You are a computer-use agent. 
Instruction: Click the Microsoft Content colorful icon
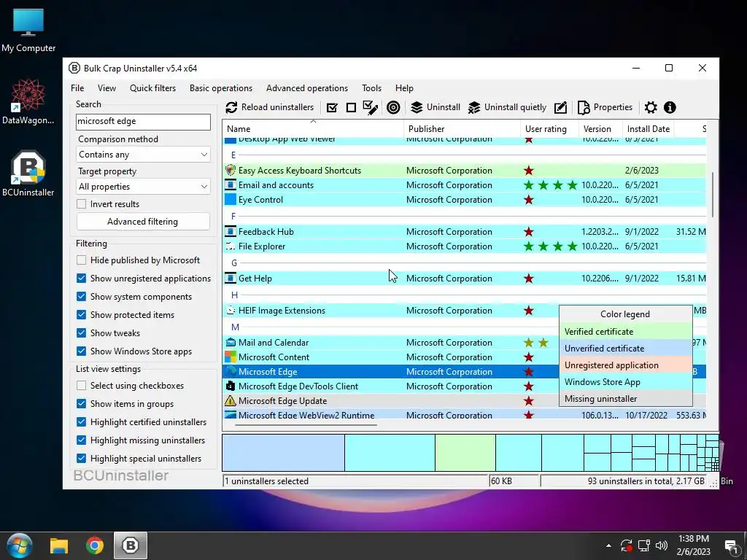230,357
